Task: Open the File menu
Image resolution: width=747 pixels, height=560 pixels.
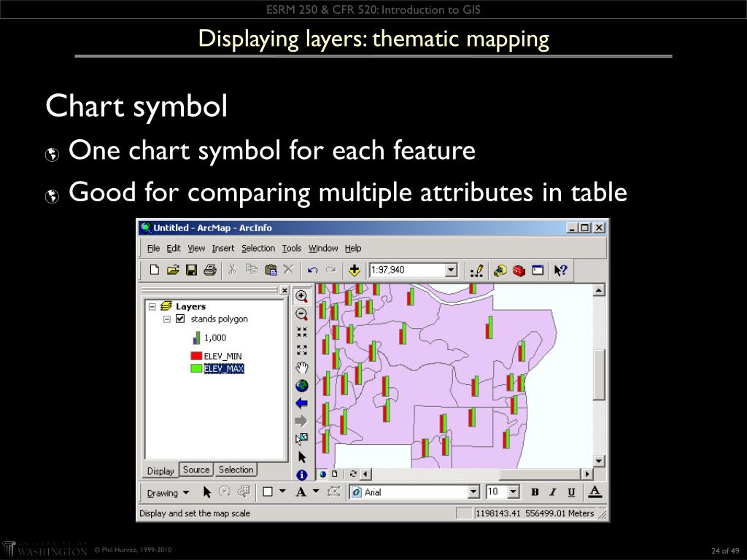Action: click(153, 248)
